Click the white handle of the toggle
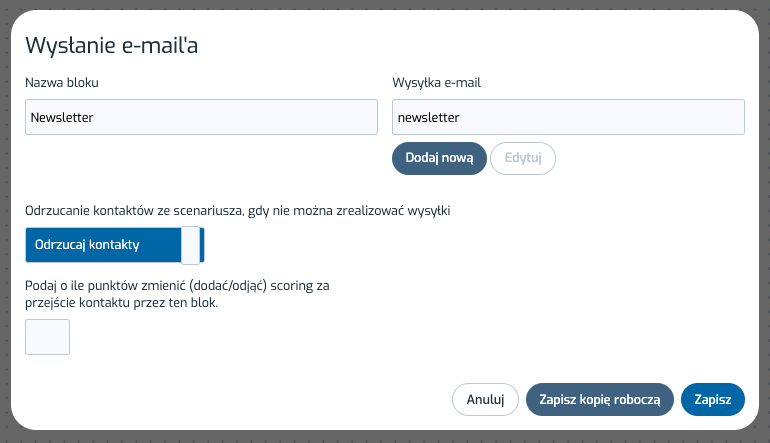The height and width of the screenshot is (443, 770). pos(190,245)
